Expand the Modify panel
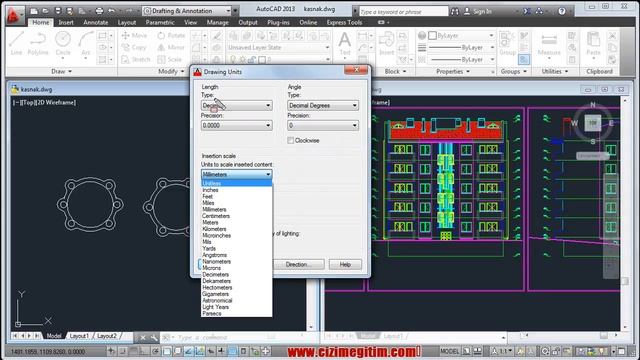 tap(171, 71)
